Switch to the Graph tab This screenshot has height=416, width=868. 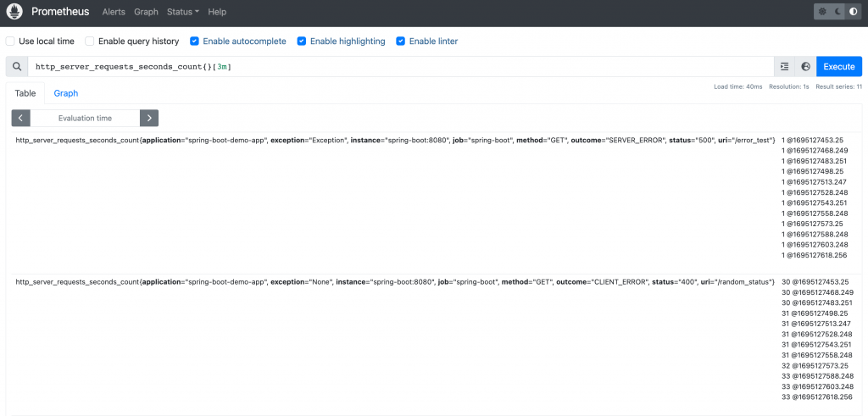(x=66, y=93)
